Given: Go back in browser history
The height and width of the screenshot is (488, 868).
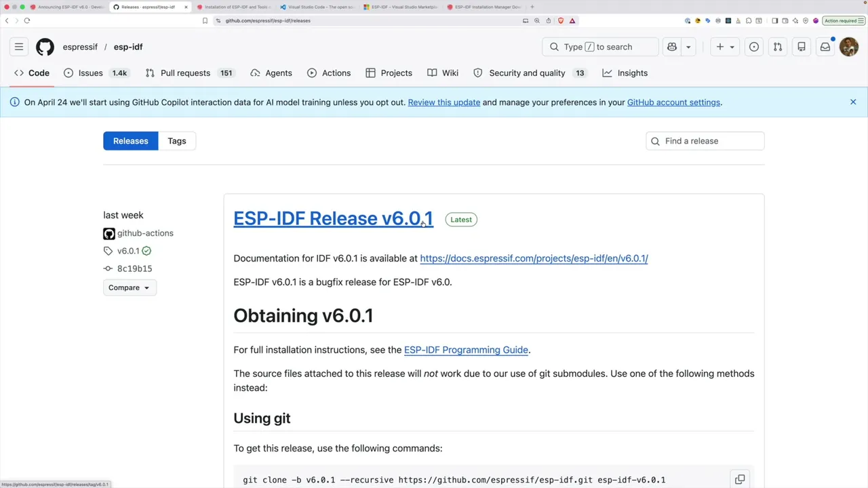Looking at the screenshot, I should (7, 20).
